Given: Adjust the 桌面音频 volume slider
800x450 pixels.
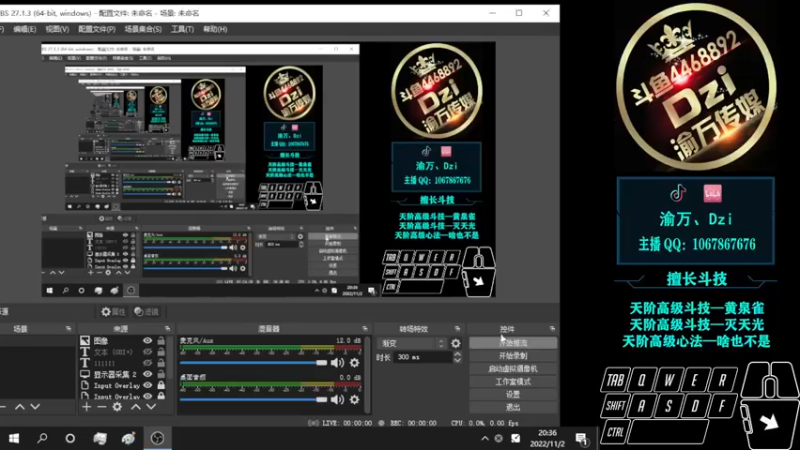Looking at the screenshot, I should [x=254, y=399].
